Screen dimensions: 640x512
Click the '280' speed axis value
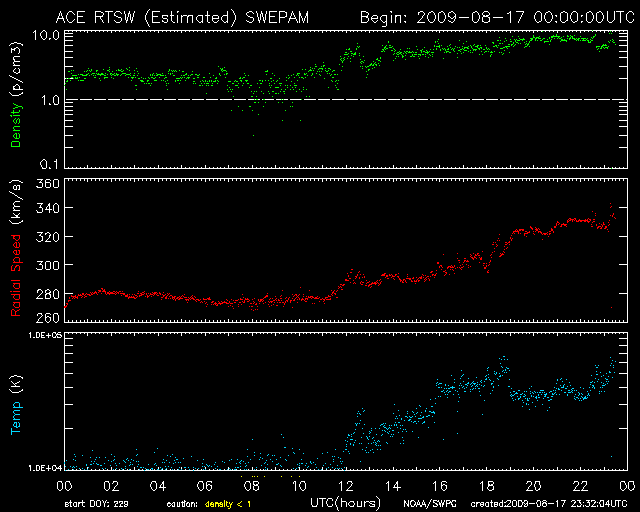pyautogui.click(x=48, y=294)
